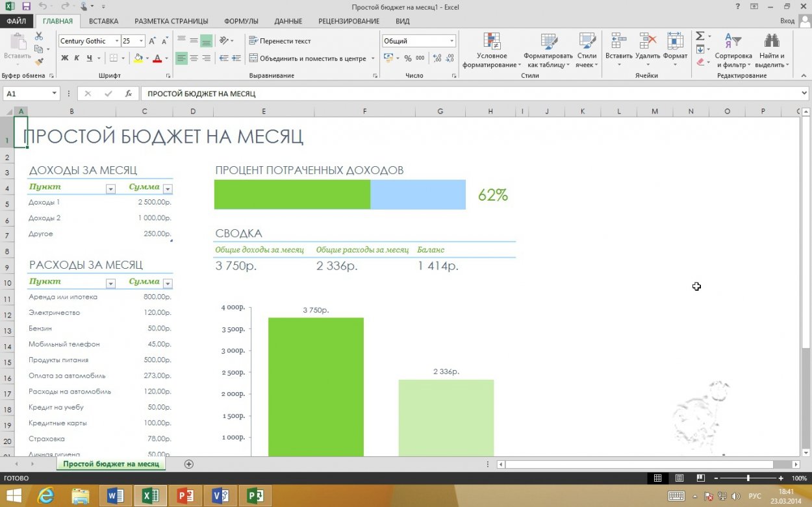
Task: Click the yellow fill color swatch
Action: 138,58
